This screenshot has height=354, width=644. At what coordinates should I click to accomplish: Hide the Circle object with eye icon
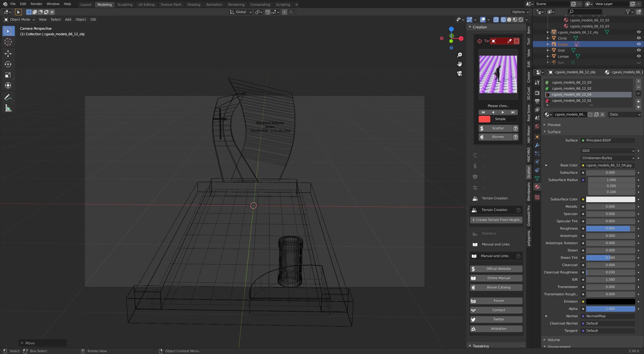[x=639, y=38]
